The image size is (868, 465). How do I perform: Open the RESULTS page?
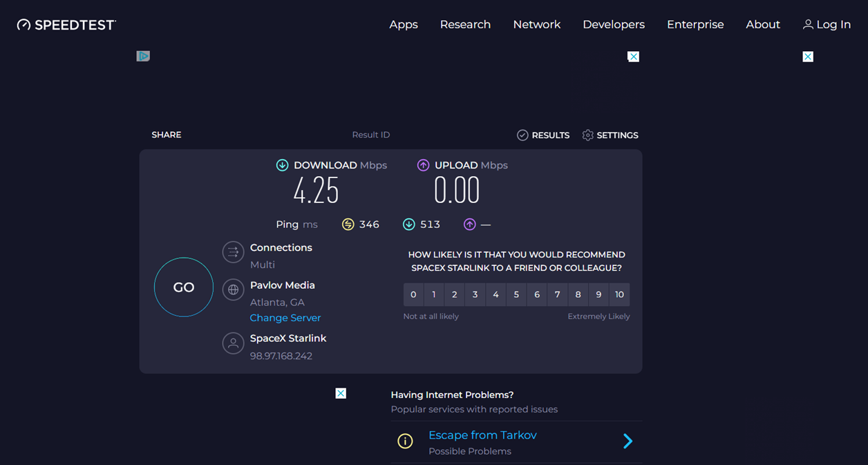point(543,135)
